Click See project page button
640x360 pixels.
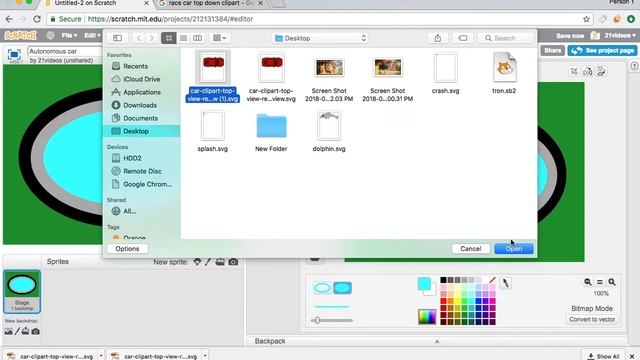(602, 51)
